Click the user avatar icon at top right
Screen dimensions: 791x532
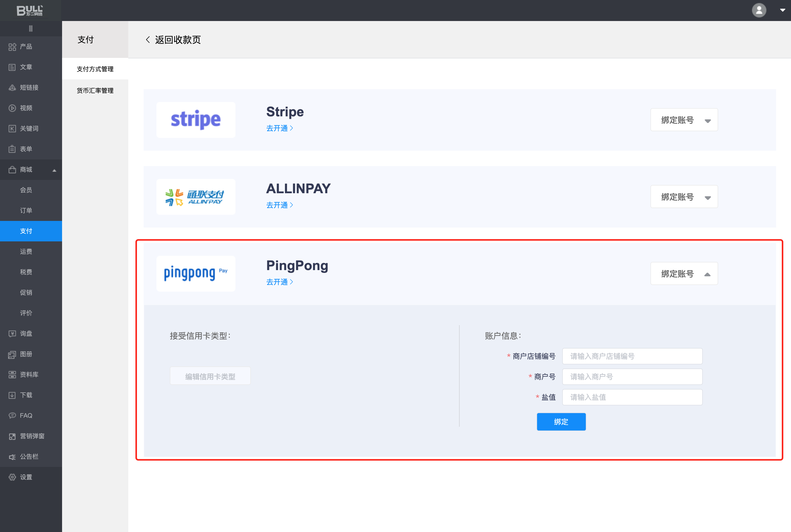(x=759, y=10)
